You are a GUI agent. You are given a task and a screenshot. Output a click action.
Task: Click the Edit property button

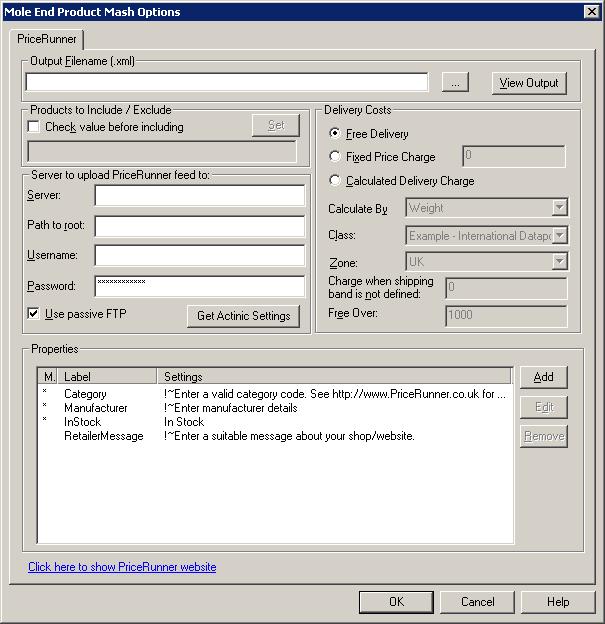543,407
